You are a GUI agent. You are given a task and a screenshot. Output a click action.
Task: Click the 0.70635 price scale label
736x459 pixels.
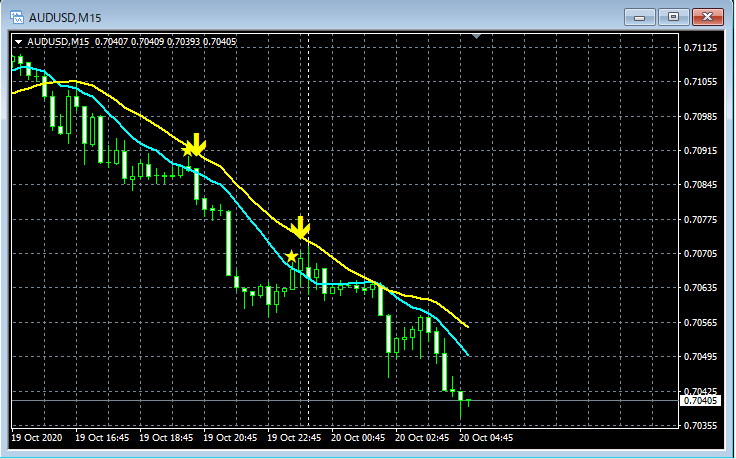(x=700, y=288)
